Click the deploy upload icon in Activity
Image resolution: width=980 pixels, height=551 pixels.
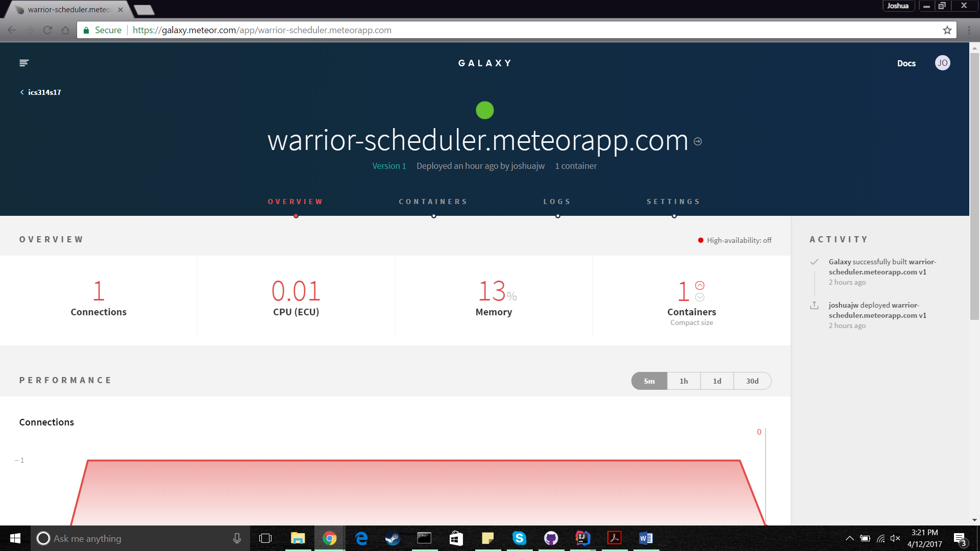coord(814,305)
